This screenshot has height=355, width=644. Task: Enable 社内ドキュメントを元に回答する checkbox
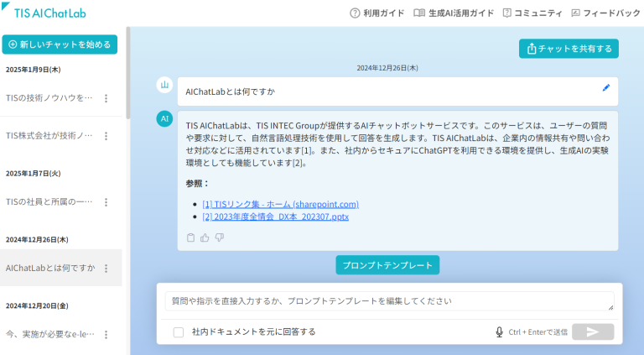pos(179,332)
